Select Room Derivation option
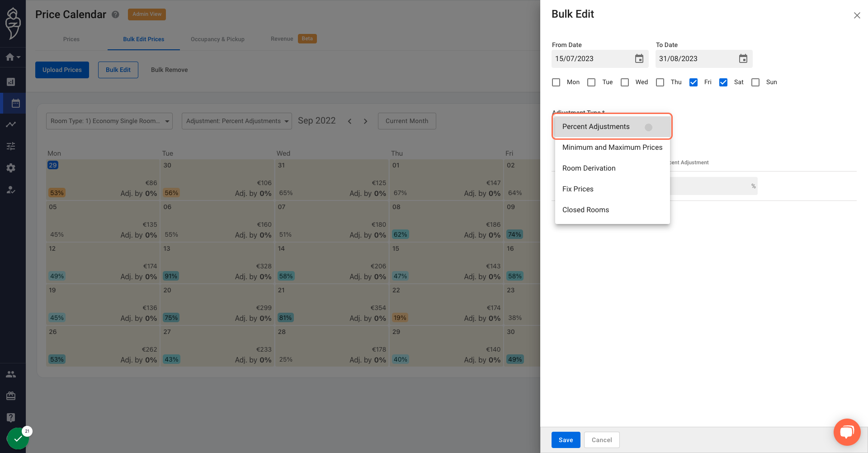The width and height of the screenshot is (868, 453). 613,168
